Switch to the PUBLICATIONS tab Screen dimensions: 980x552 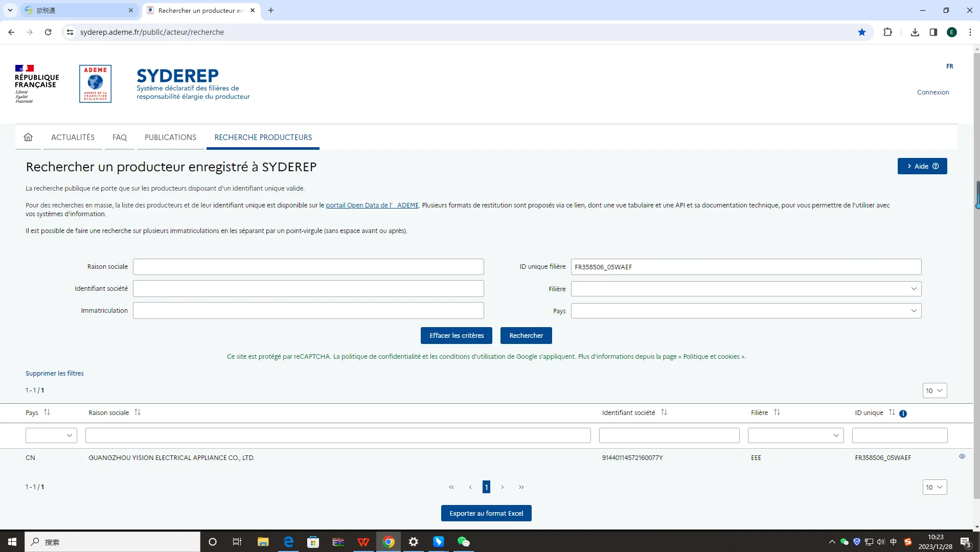pos(170,137)
